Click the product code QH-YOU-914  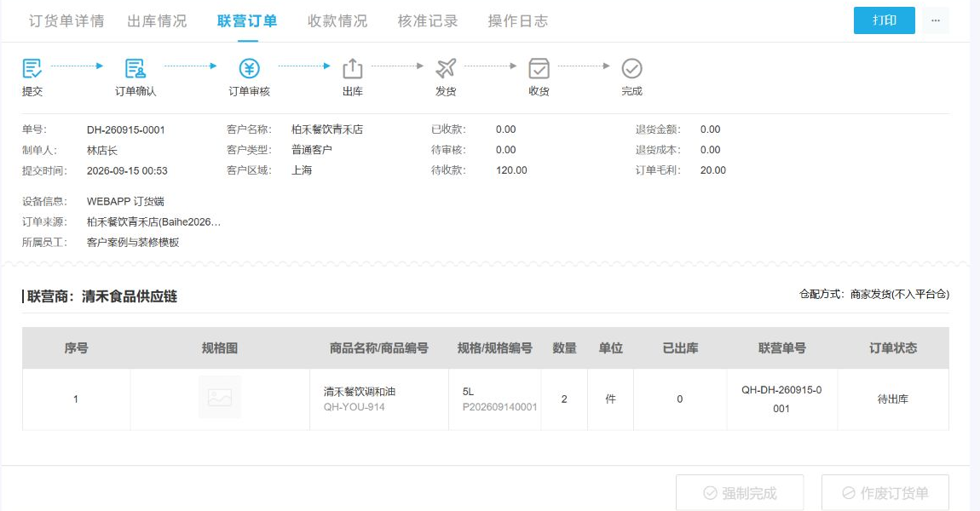(x=355, y=407)
